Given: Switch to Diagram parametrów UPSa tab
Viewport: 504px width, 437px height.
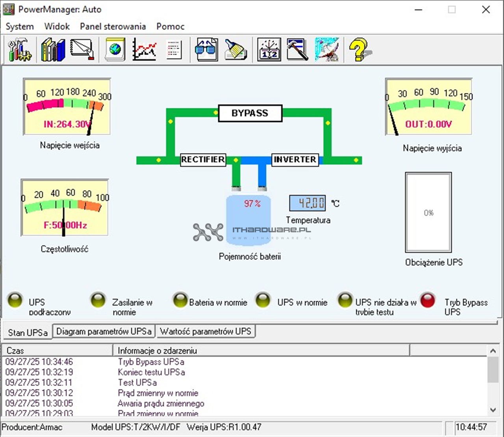Looking at the screenshot, I should (104, 331).
